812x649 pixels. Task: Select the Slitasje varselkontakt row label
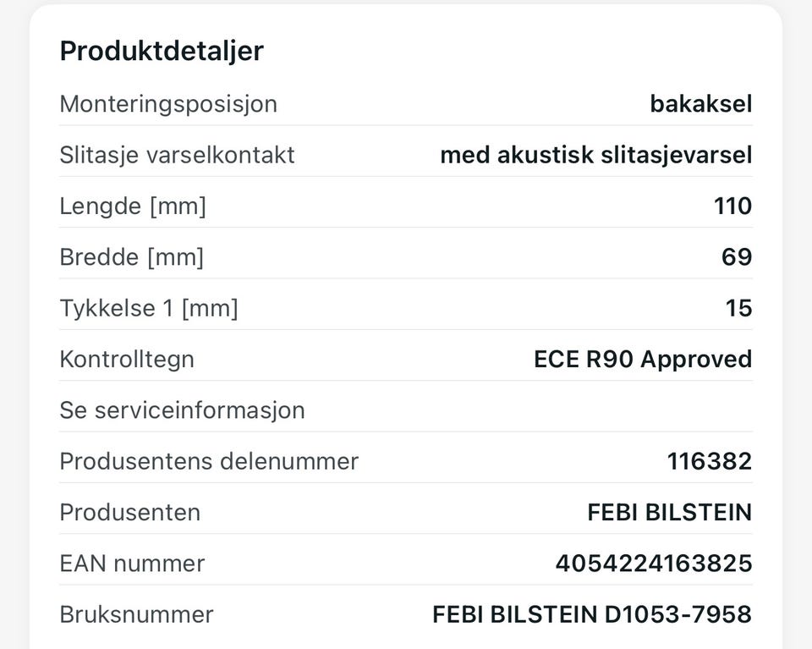(x=177, y=155)
